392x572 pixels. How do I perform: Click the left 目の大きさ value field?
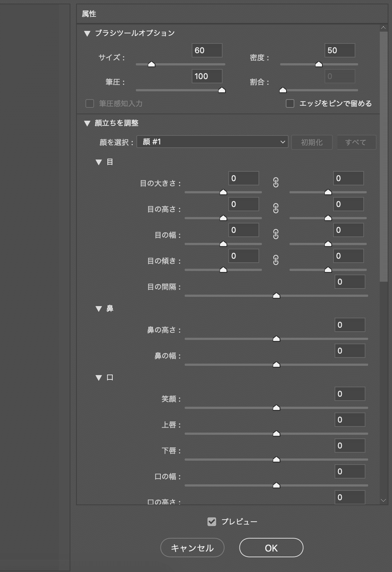click(244, 178)
